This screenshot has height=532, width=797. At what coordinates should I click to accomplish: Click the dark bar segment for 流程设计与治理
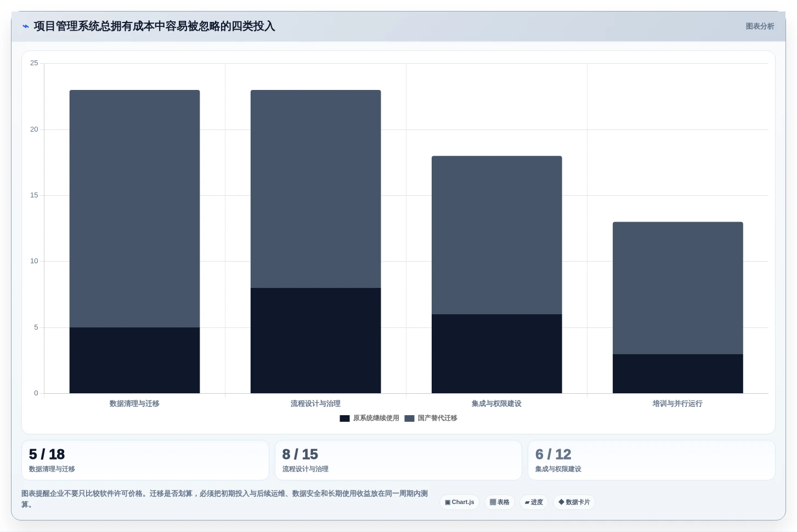[x=315, y=341]
